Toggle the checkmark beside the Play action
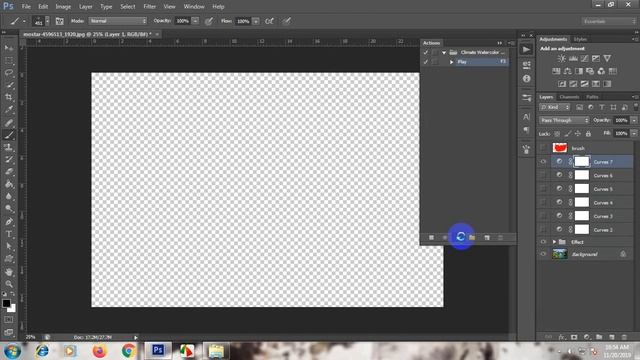The width and height of the screenshot is (640, 360). click(x=426, y=62)
